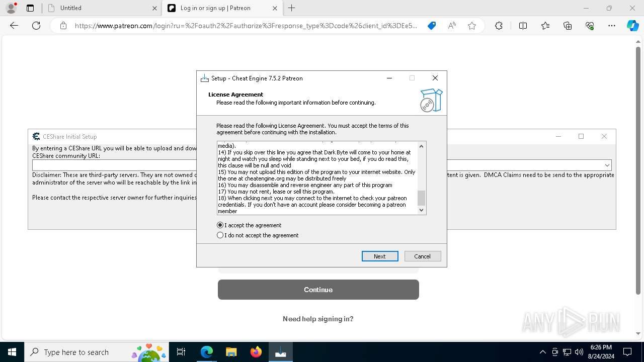This screenshot has width=644, height=362.
Task: Open Task View from taskbar
Action: pyautogui.click(x=181, y=352)
